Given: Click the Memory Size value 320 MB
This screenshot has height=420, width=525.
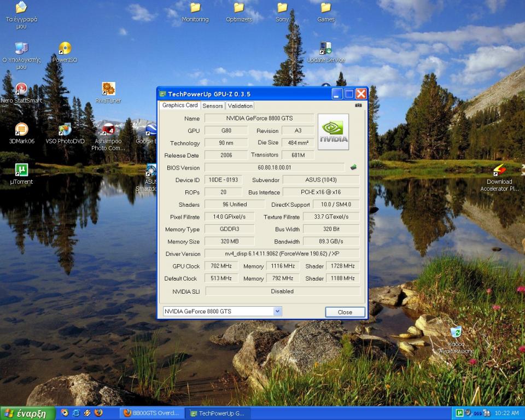Looking at the screenshot, I should (229, 242).
